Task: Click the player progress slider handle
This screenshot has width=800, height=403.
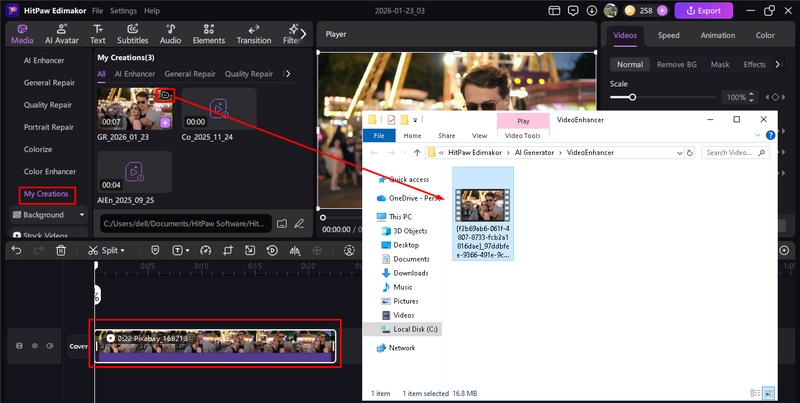Action: coord(322,217)
